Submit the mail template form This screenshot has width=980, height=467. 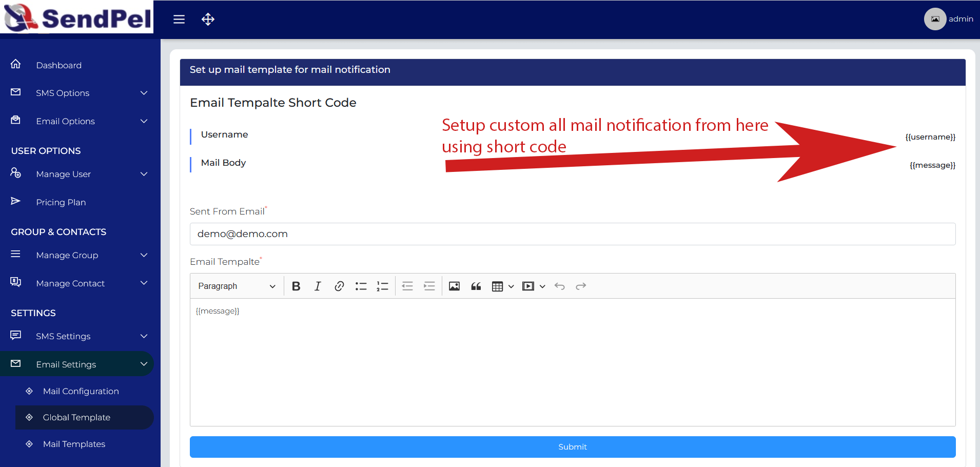pyautogui.click(x=572, y=447)
